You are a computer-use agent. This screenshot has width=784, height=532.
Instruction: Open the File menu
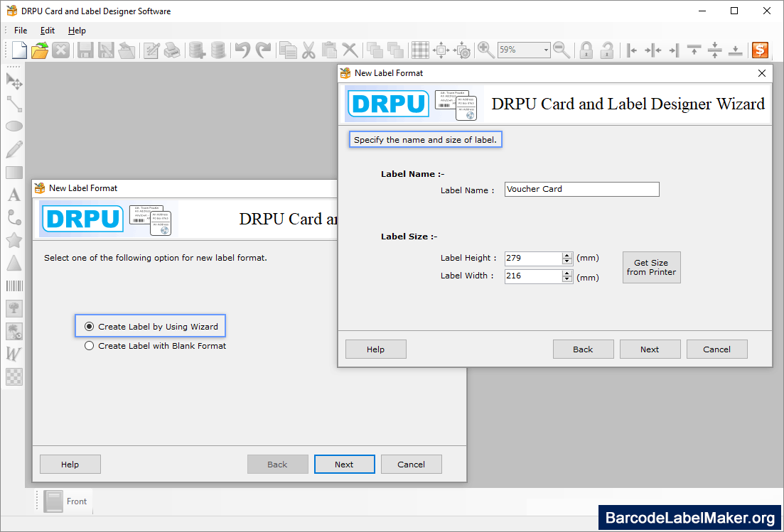[x=21, y=31]
